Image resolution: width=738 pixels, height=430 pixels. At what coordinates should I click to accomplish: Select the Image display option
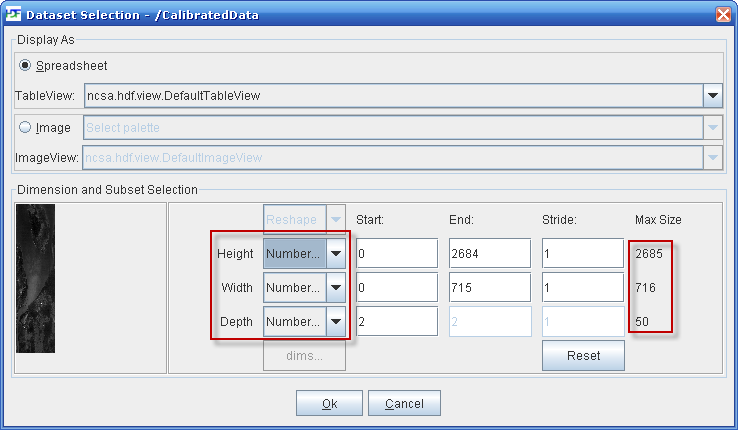coord(26,128)
